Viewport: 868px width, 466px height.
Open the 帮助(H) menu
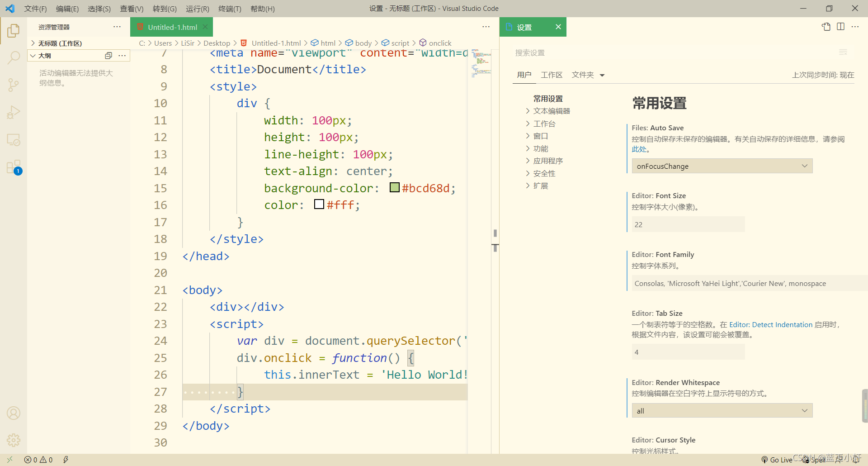point(262,9)
